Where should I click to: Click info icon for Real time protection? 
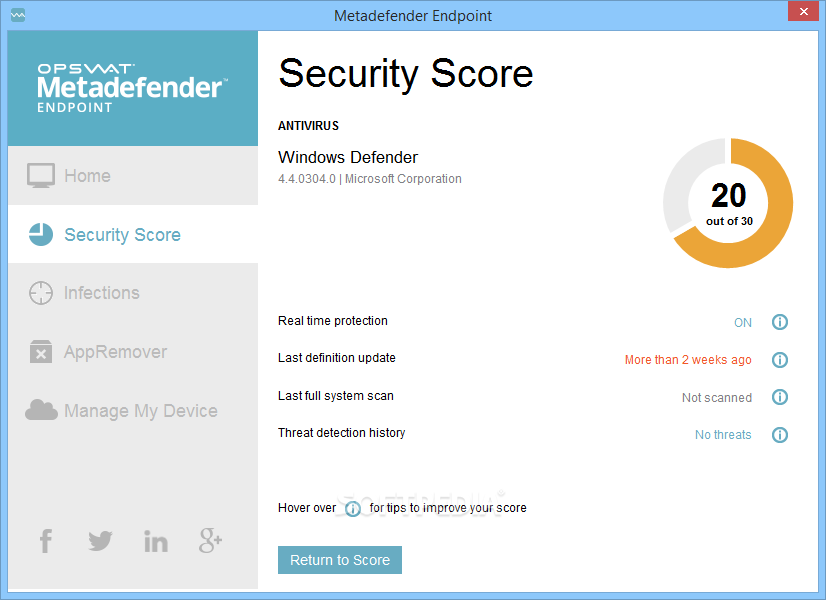780,322
